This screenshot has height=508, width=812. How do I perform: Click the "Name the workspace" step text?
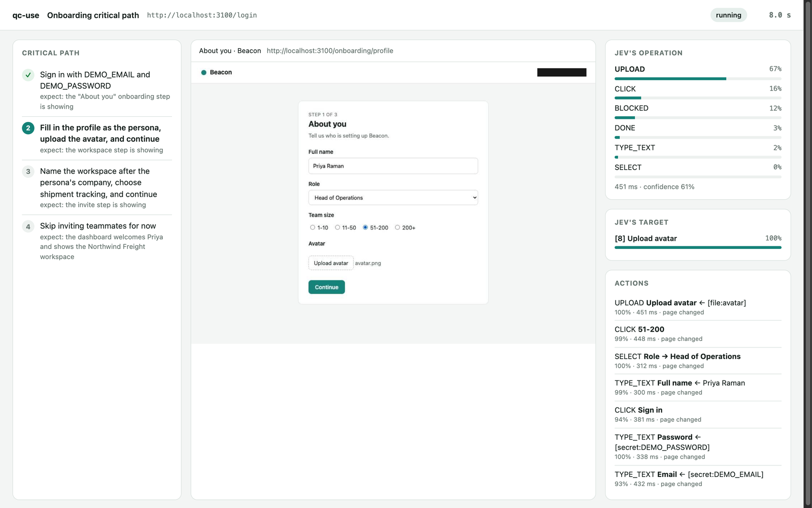click(x=98, y=183)
